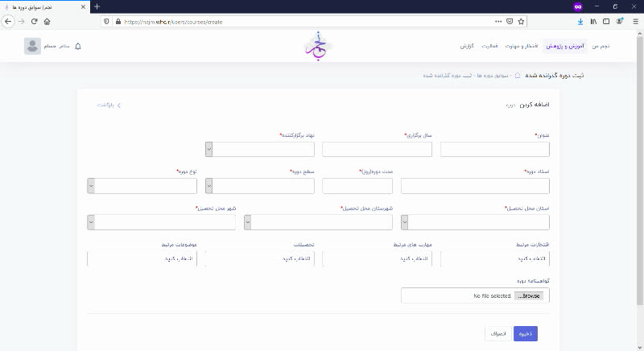This screenshot has height=351, width=644.
Task: Click the user avatar picture
Action: (32, 46)
